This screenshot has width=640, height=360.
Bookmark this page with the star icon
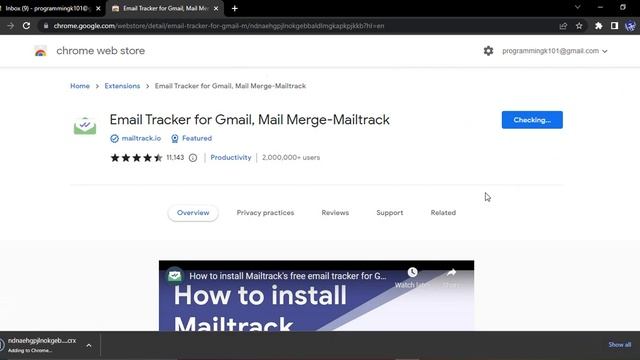pos(579,26)
